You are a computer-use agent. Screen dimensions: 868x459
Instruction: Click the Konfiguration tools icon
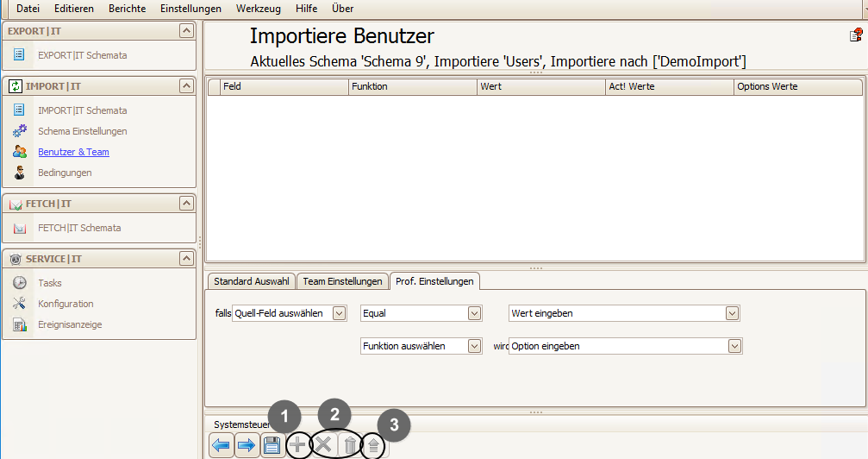tap(19, 303)
